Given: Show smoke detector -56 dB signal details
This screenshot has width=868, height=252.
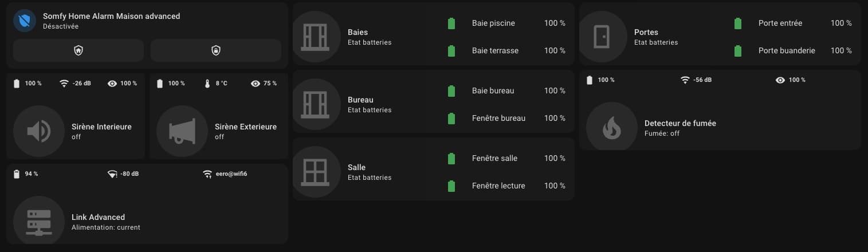Looking at the screenshot, I should (x=696, y=80).
